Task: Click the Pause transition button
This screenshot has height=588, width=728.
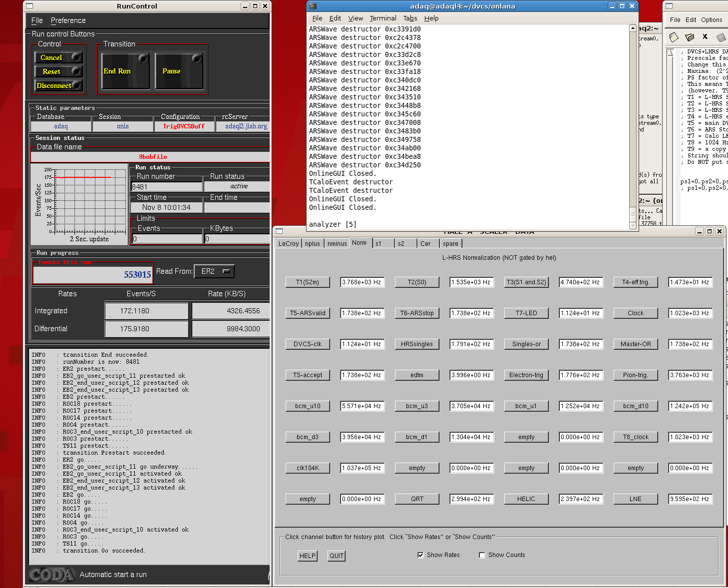Action: tap(179, 71)
